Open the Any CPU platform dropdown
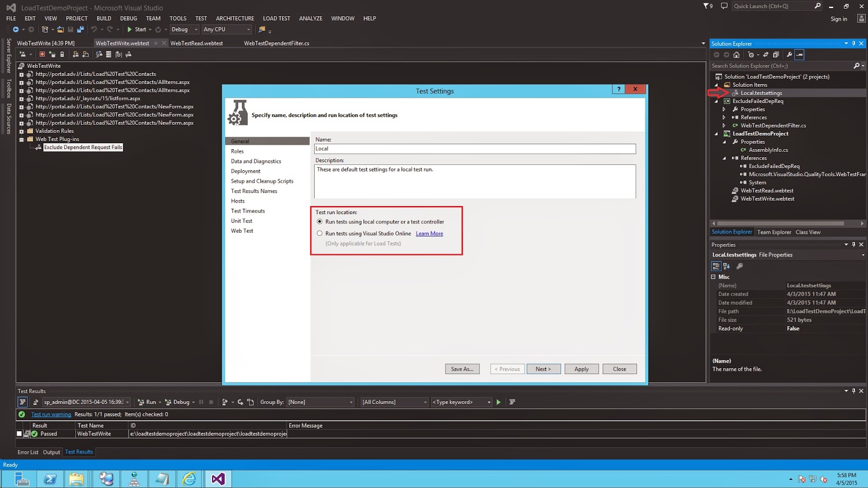Screen dimensions: 868x488 (x=227, y=29)
